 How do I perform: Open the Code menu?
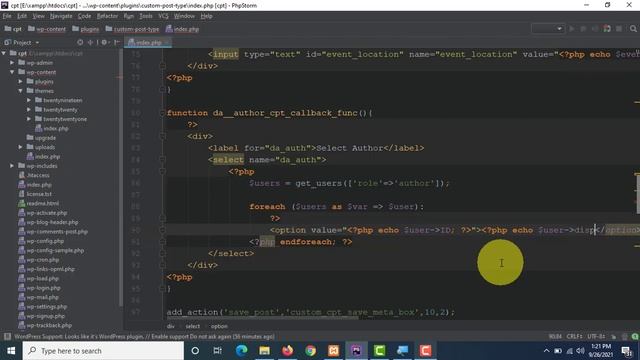(x=84, y=16)
